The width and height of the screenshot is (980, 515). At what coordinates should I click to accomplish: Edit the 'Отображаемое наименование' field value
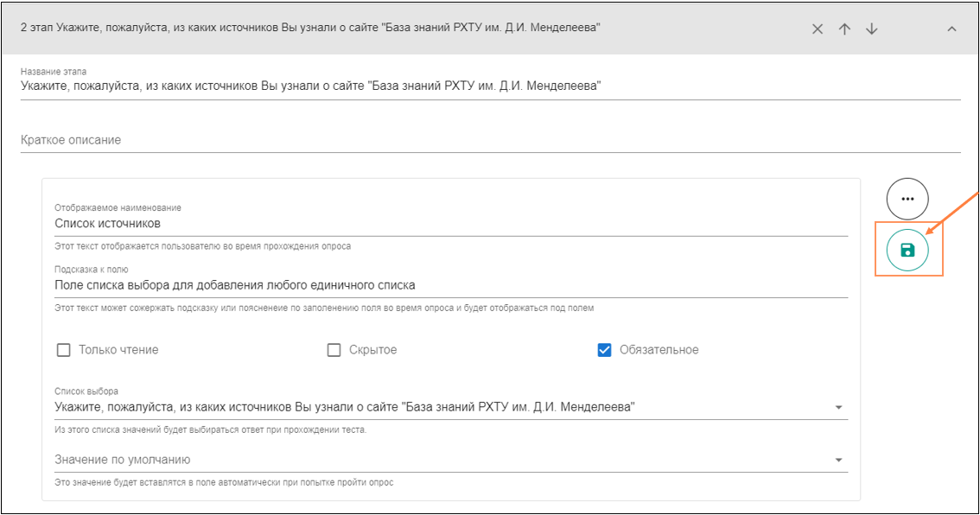346,224
